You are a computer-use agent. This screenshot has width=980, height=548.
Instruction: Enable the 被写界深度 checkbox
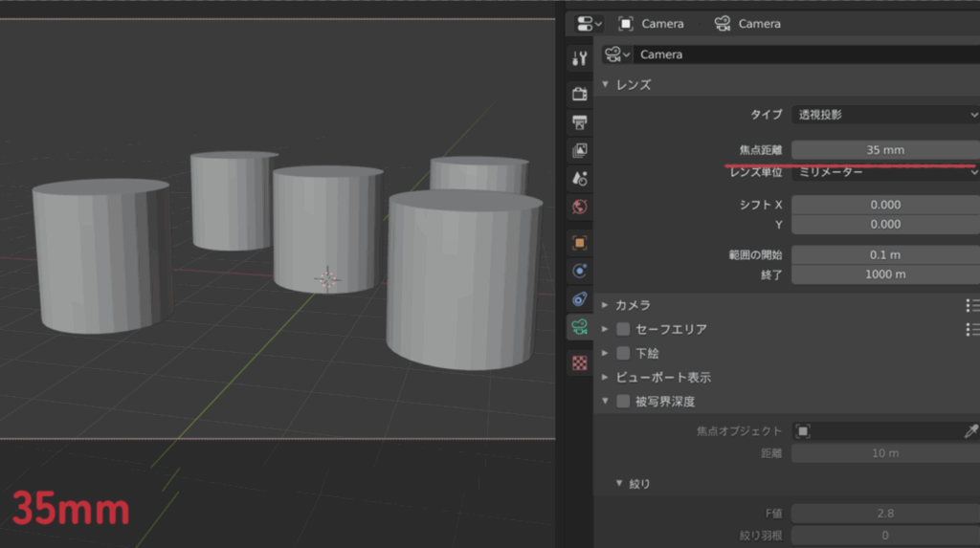(x=623, y=402)
